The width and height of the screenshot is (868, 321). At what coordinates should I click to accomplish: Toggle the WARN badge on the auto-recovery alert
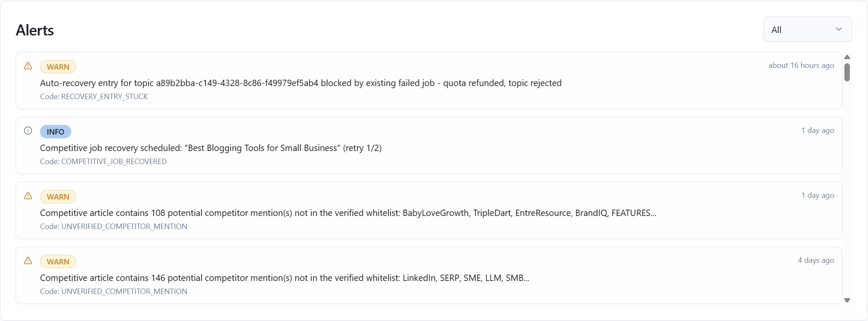pyautogui.click(x=58, y=67)
